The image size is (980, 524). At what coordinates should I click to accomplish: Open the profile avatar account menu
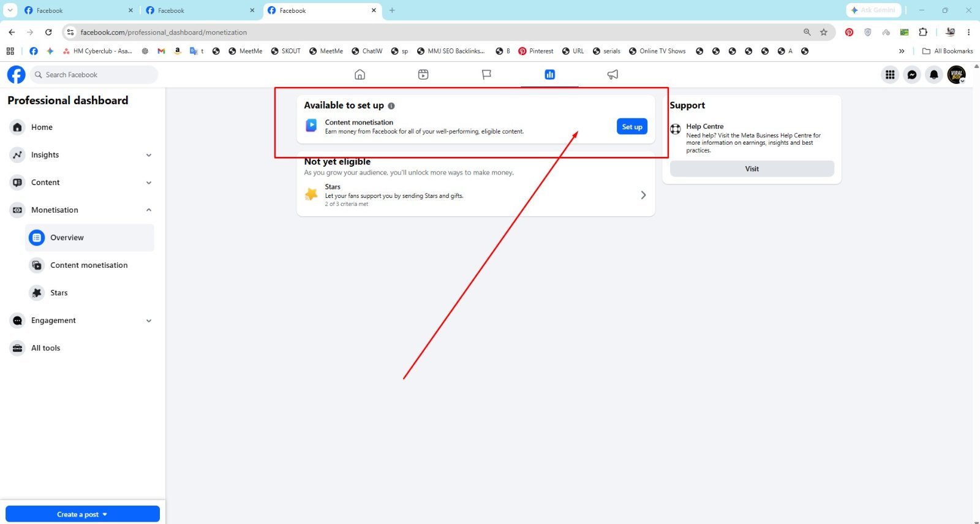click(956, 75)
